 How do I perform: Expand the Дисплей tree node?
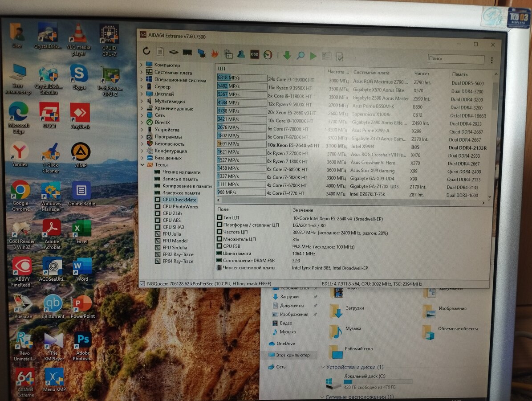coord(142,94)
